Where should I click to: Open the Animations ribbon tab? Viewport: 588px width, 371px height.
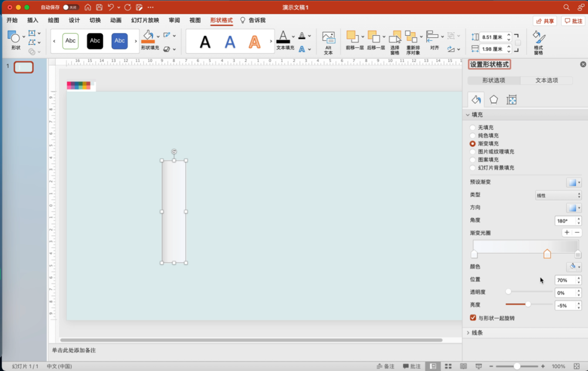tap(116, 20)
